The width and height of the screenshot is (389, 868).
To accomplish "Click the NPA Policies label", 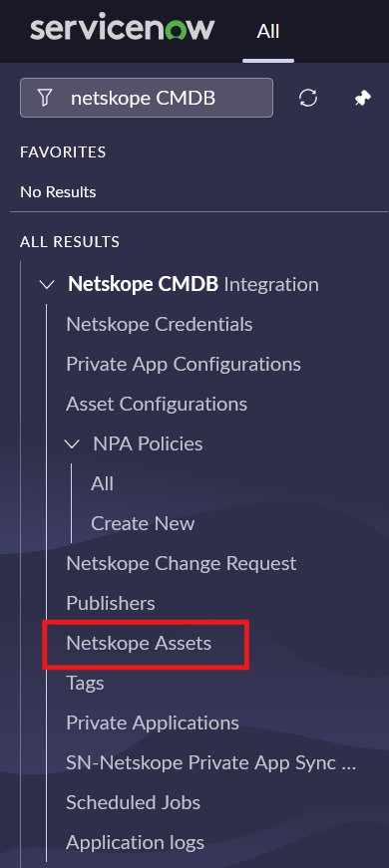I will 148,443.
